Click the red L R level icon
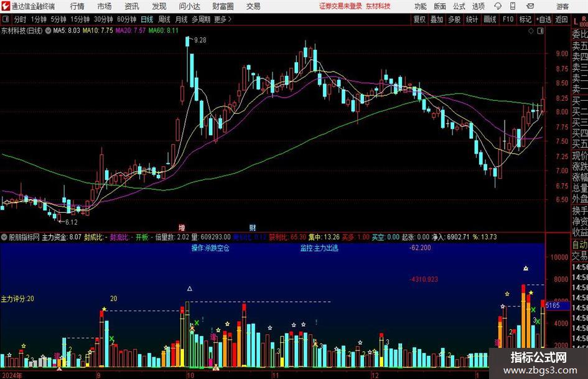This screenshot has height=379, width=588. tap(581, 21)
